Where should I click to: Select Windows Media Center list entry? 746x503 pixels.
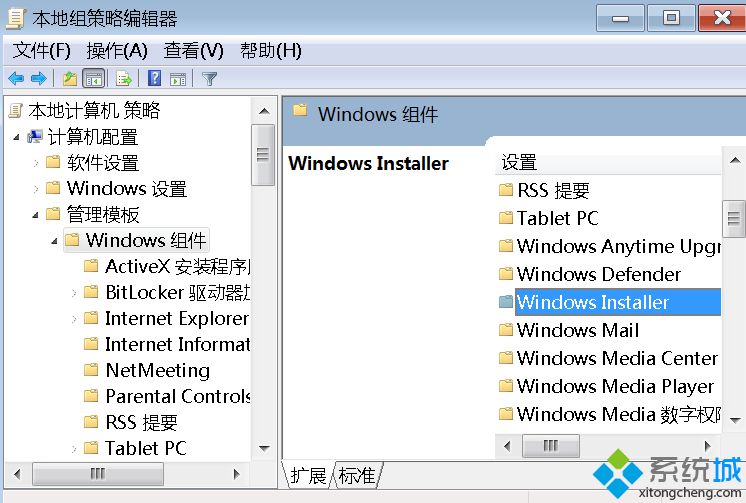click(x=618, y=358)
